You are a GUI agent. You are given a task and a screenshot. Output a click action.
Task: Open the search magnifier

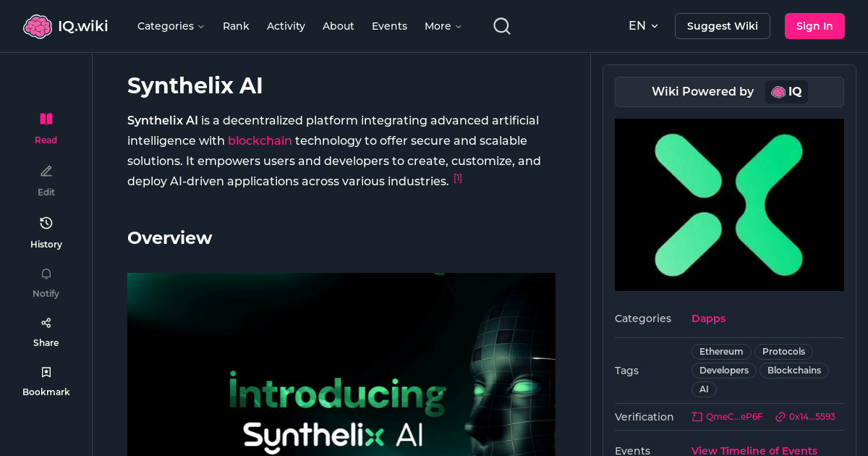501,25
